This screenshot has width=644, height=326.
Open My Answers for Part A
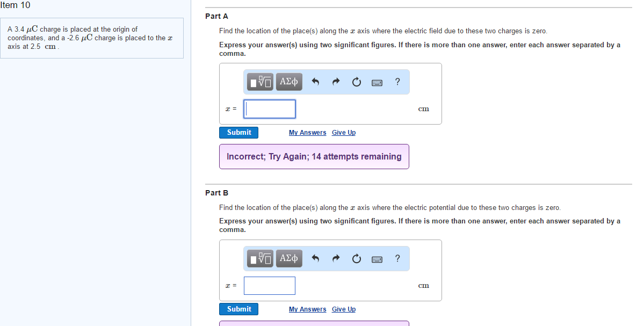(307, 132)
